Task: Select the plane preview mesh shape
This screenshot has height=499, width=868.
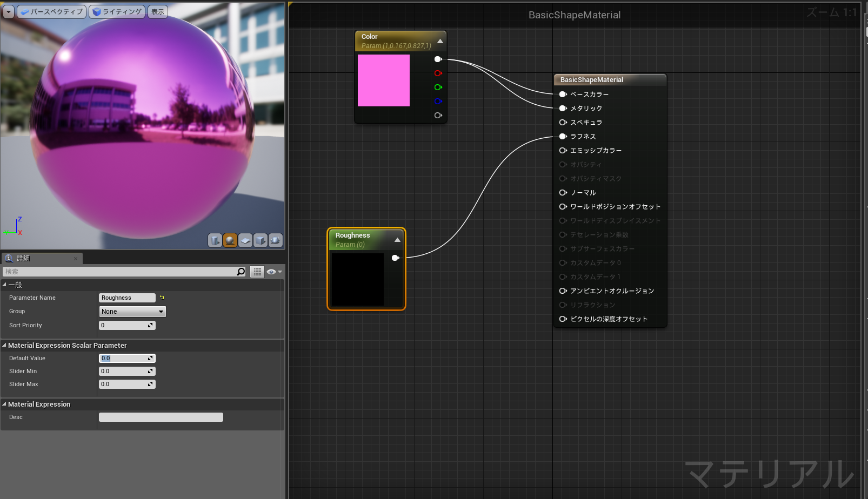Action: (245, 240)
